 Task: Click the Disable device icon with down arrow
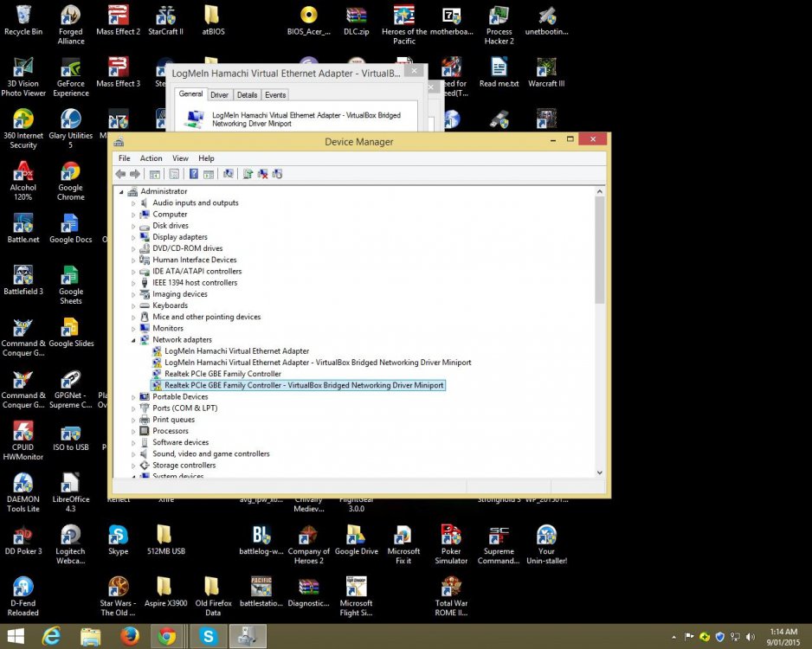click(277, 174)
